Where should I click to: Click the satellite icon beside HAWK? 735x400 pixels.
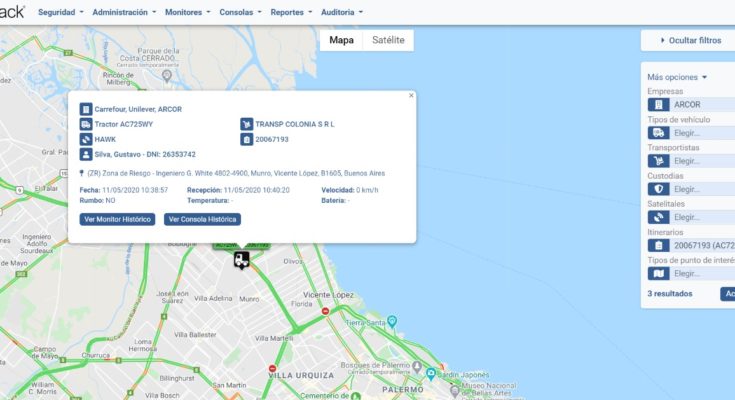[x=86, y=139]
